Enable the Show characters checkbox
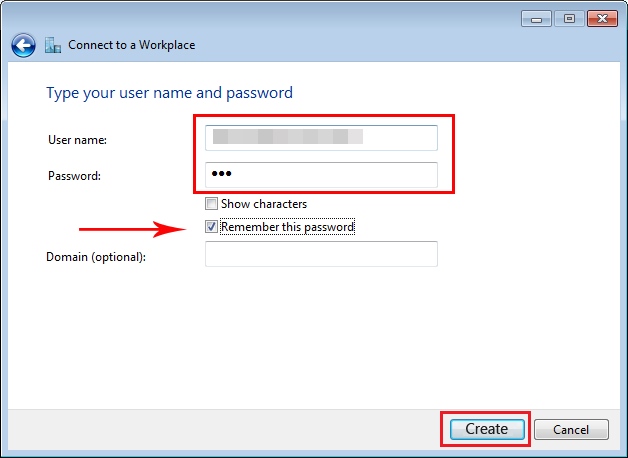Screen dimensions: 628x458 [x=211, y=204]
